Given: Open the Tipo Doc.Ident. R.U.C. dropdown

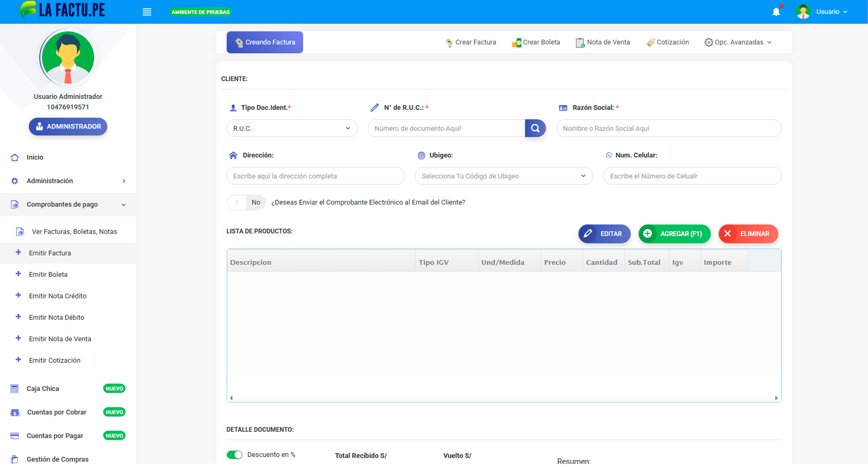Looking at the screenshot, I should pyautogui.click(x=292, y=128).
